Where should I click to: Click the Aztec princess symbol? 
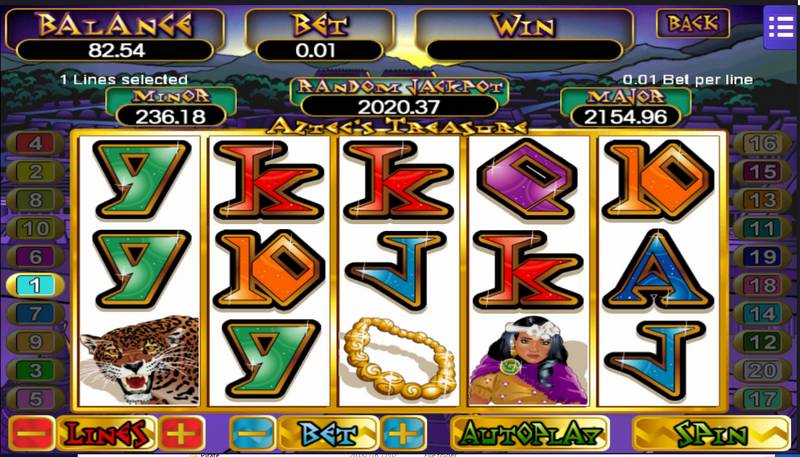click(529, 360)
